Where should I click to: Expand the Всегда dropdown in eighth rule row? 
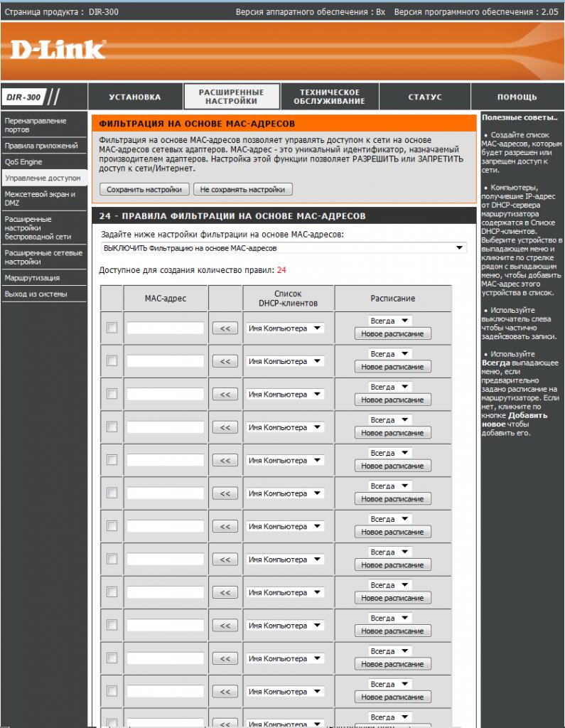point(389,552)
